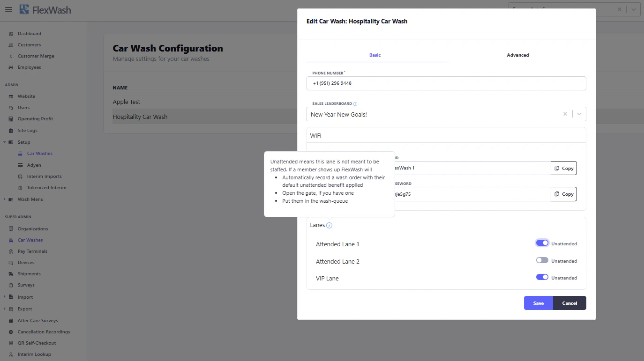Screen dimensions: 644x361
Task: Click the Interim Imports icon
Action: coord(20,177)
